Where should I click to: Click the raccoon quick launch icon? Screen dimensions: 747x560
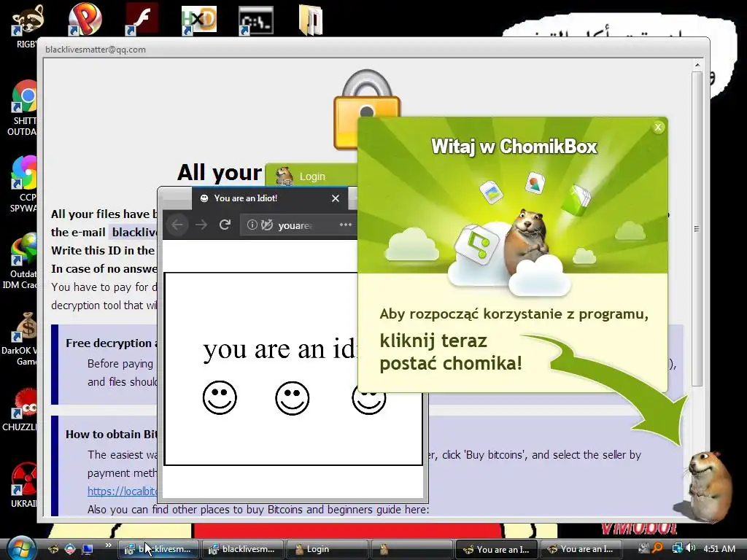[53, 549]
